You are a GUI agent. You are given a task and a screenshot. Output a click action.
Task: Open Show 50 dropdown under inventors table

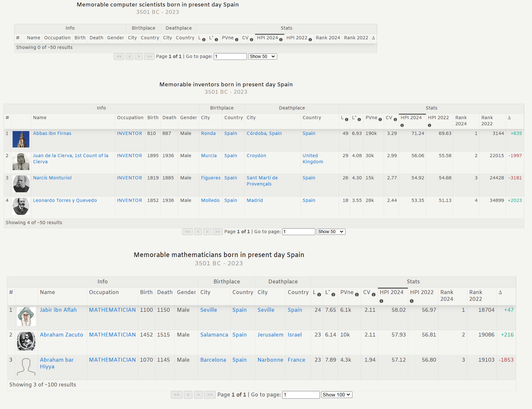(x=331, y=232)
